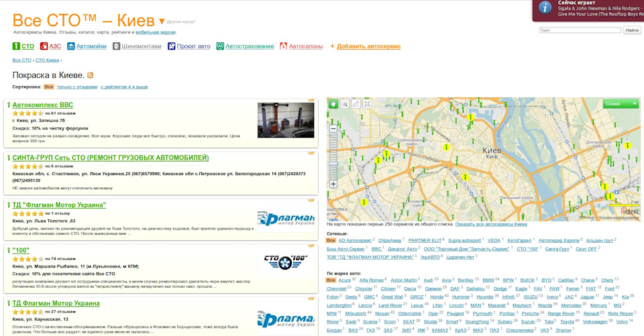This screenshot has height=336, width=644.
Task: Open the RSS feed icon beside Покраска в Киеве
Action: (x=90, y=75)
